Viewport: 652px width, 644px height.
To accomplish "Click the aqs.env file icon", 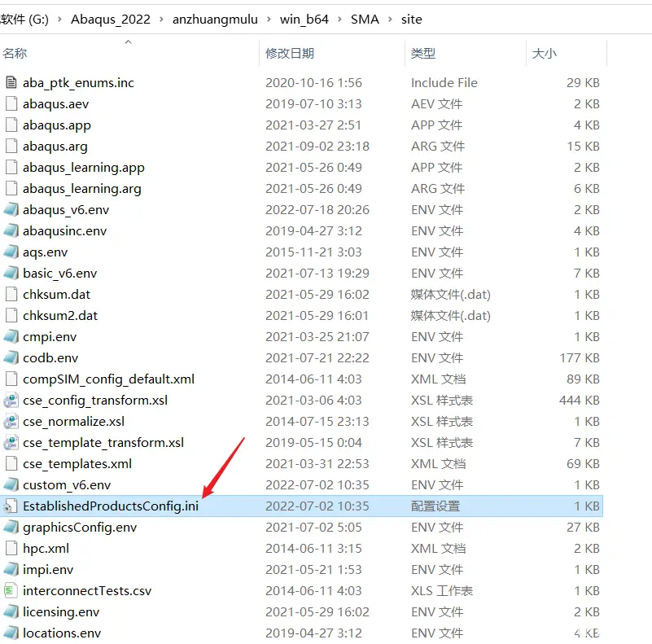I will click(x=11, y=252).
